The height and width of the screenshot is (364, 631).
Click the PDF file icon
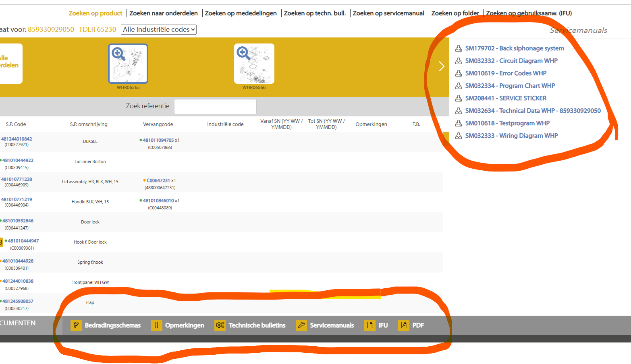point(403,325)
